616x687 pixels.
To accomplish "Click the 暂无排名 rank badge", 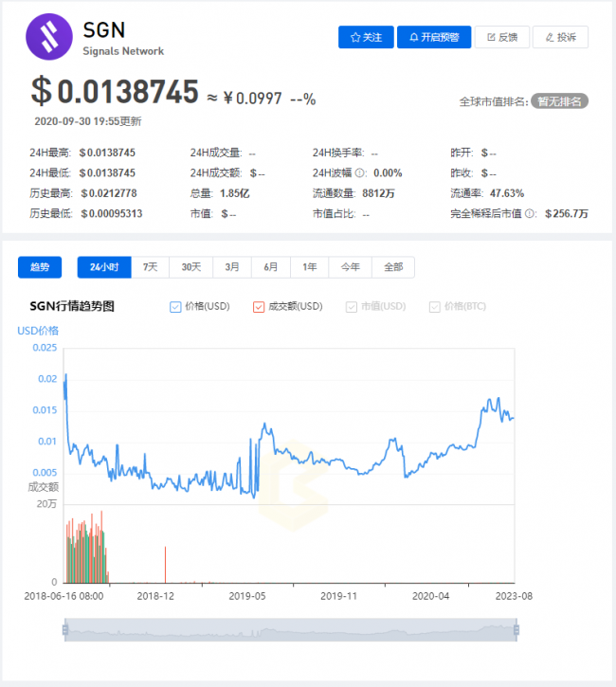I will tap(559, 101).
